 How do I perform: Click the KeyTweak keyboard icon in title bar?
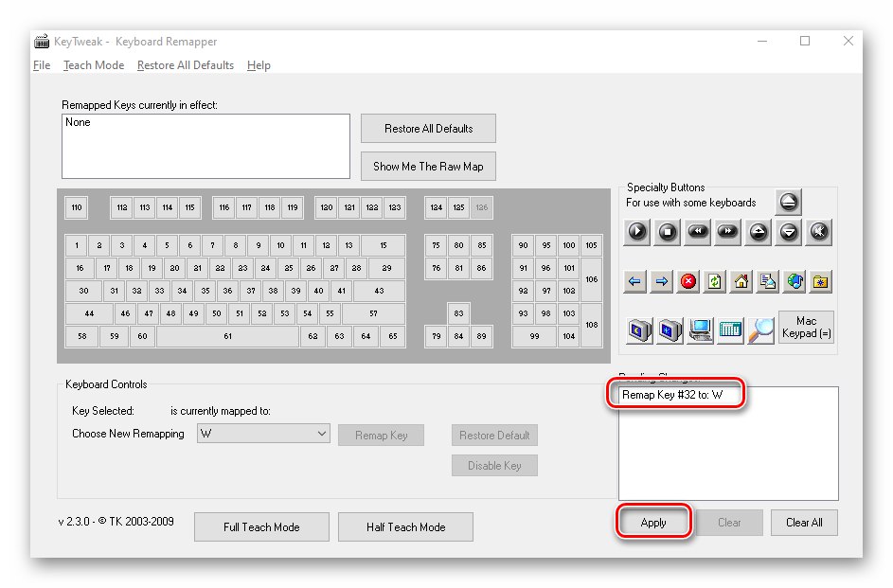pos(42,41)
